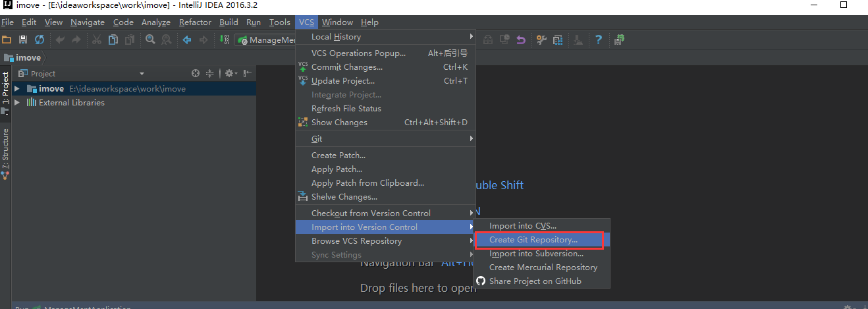Open Settings via the wrench icon
This screenshot has height=309, width=868.
(x=541, y=40)
